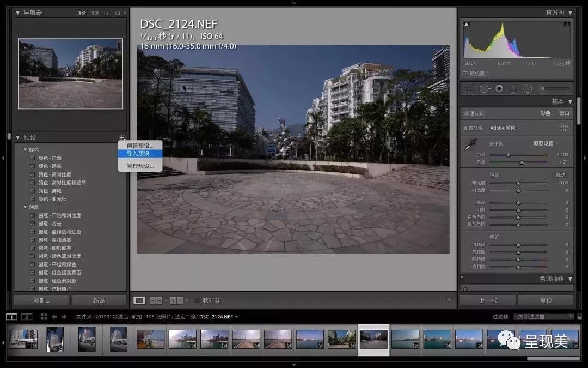Enable the 软打样 soft proofing checkbox
This screenshot has height=368, width=588.
click(197, 300)
